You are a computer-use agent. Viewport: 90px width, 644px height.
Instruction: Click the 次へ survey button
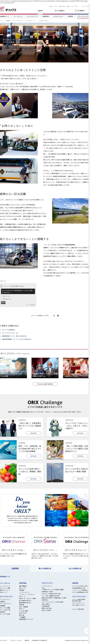(x=3, y=302)
